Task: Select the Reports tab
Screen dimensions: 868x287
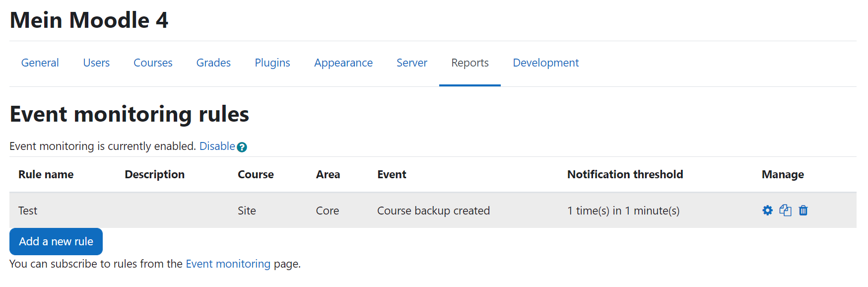Action: (x=470, y=63)
